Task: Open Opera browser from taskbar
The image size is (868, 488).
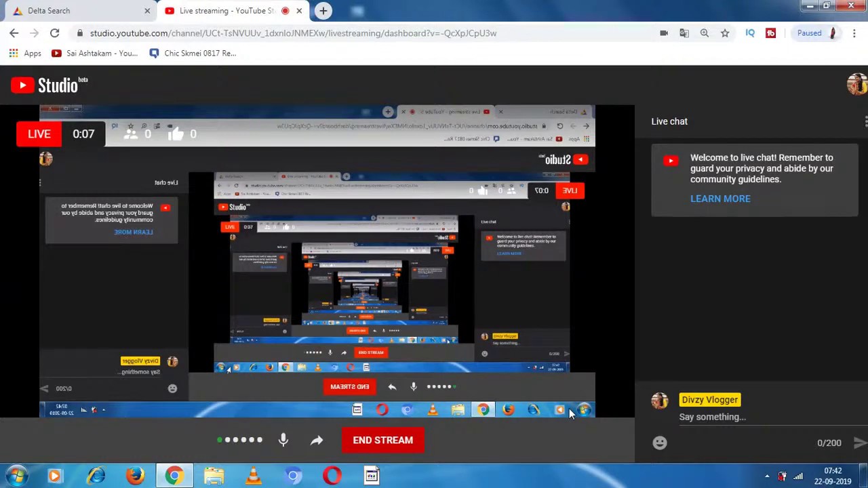Action: point(332,476)
